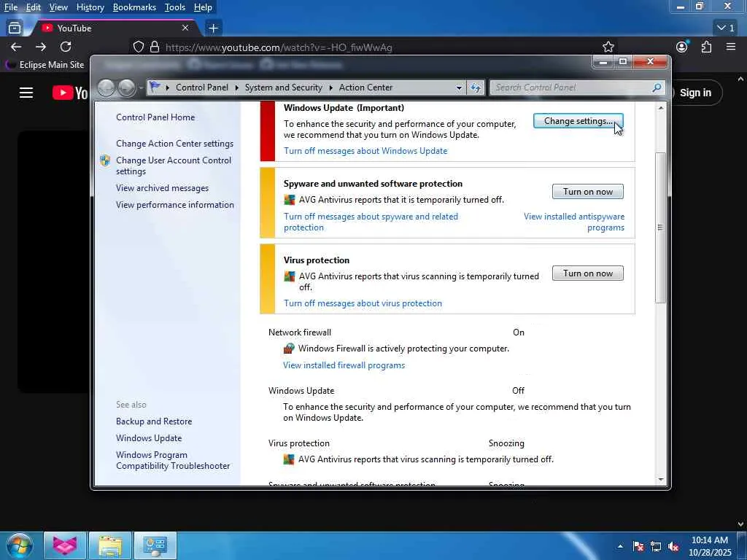Turn off messages about virus protection
The height and width of the screenshot is (560, 747).
pyautogui.click(x=363, y=303)
